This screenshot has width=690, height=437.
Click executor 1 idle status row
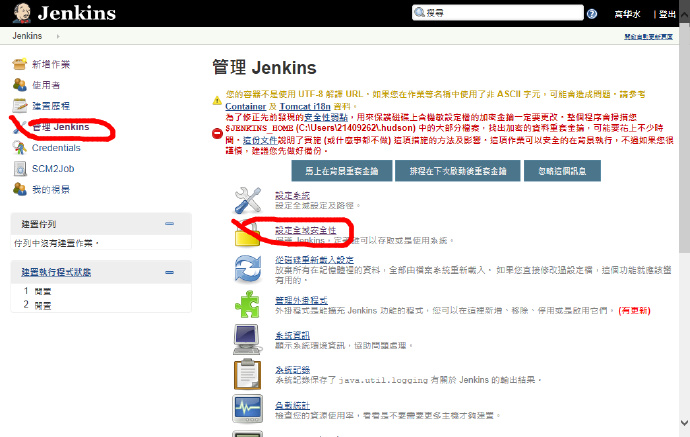click(x=101, y=291)
